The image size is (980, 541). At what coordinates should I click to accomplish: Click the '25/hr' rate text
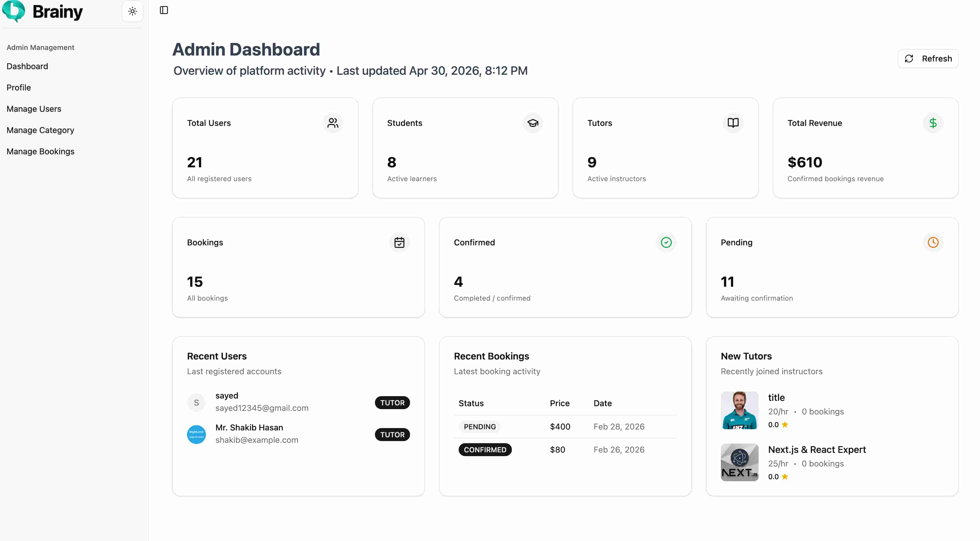coord(778,464)
